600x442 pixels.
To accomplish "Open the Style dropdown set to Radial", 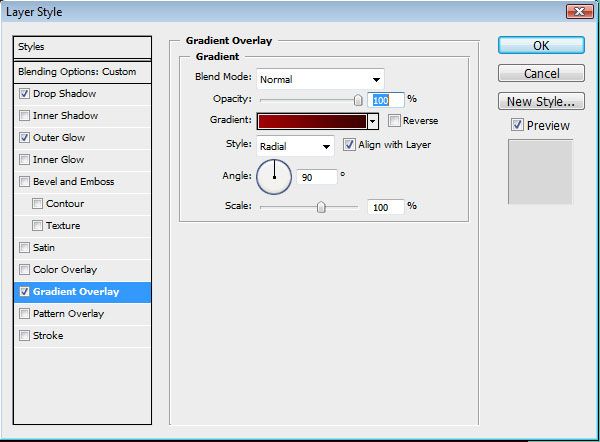I will tap(295, 146).
